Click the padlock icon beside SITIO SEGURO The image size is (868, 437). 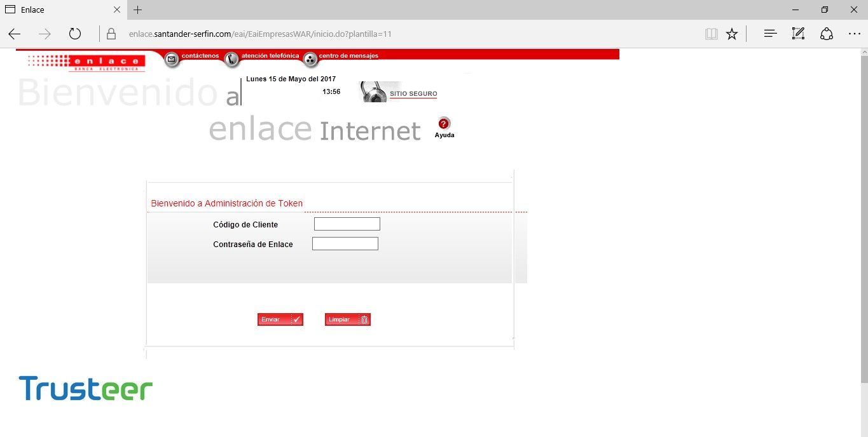point(373,91)
